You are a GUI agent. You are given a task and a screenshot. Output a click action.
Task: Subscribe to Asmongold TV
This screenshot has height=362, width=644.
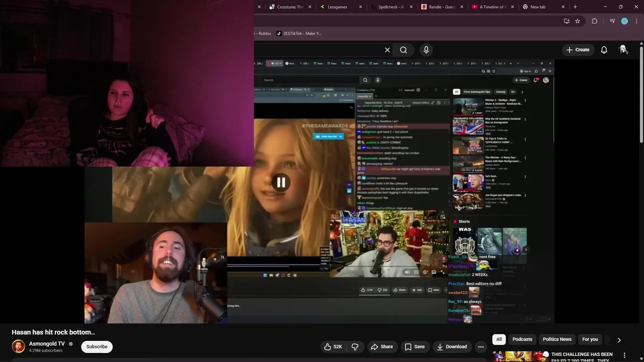[x=97, y=346]
